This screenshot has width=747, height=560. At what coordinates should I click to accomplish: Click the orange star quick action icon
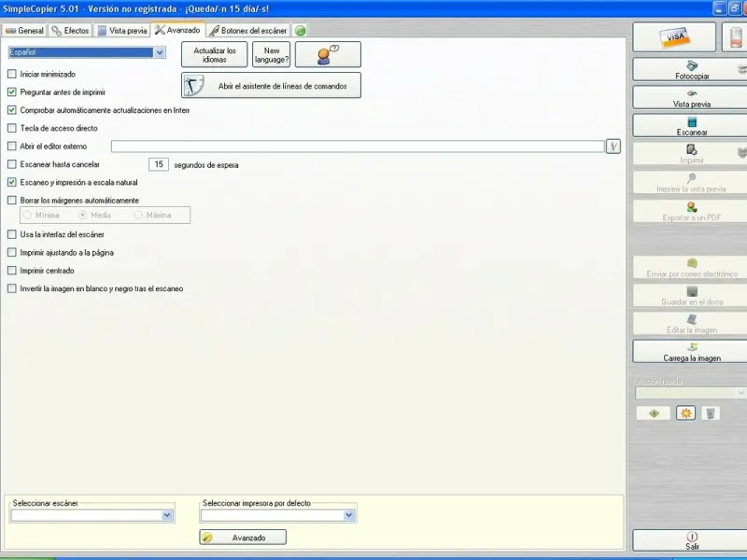[686, 413]
